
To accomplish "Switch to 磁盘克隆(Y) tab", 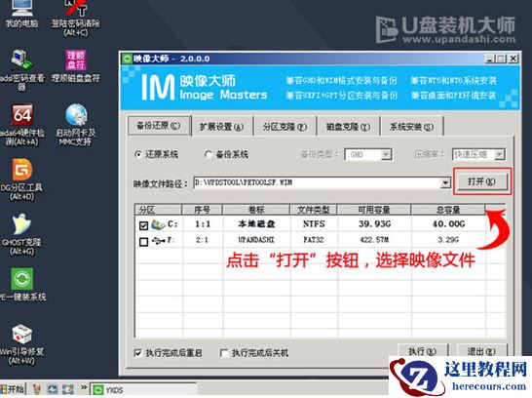I will pyautogui.click(x=348, y=127).
